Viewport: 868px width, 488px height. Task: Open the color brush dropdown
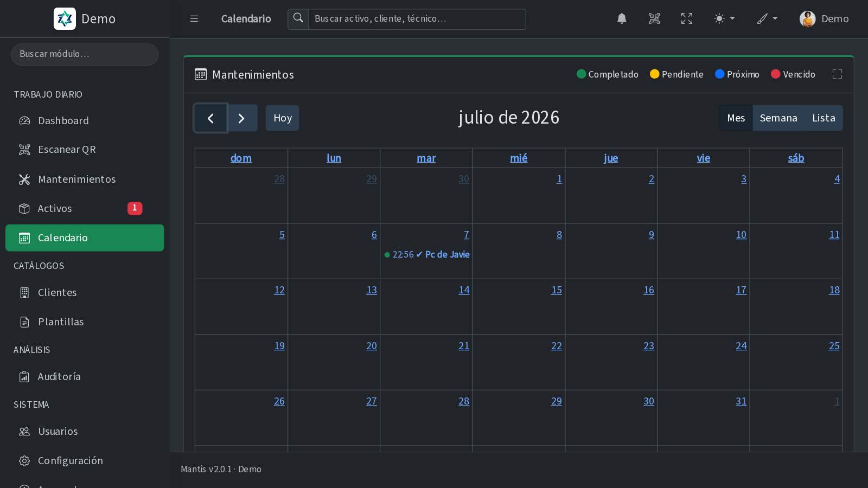pyautogui.click(x=767, y=19)
